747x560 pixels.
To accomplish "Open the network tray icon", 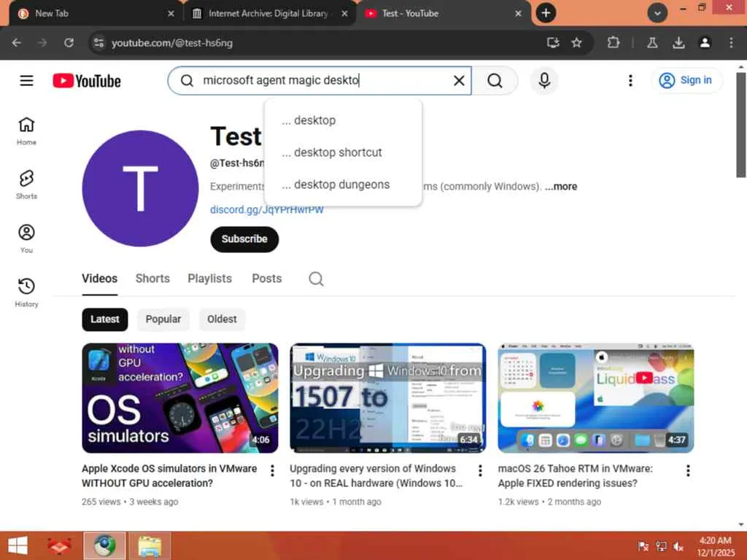I will (x=661, y=546).
